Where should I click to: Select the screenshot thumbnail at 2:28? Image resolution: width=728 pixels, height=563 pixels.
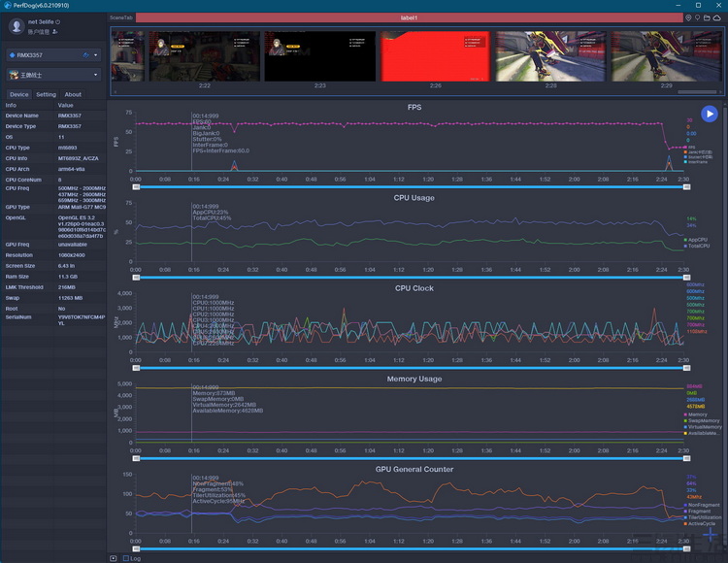pyautogui.click(x=551, y=56)
